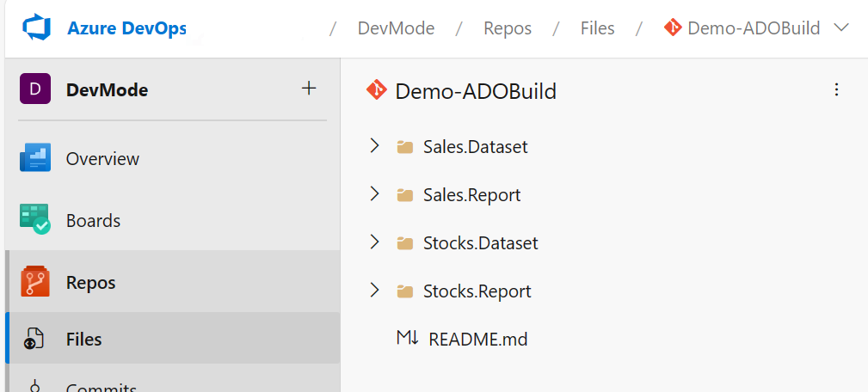The height and width of the screenshot is (392, 868).
Task: Click the Files icon in sidebar
Action: (x=34, y=339)
